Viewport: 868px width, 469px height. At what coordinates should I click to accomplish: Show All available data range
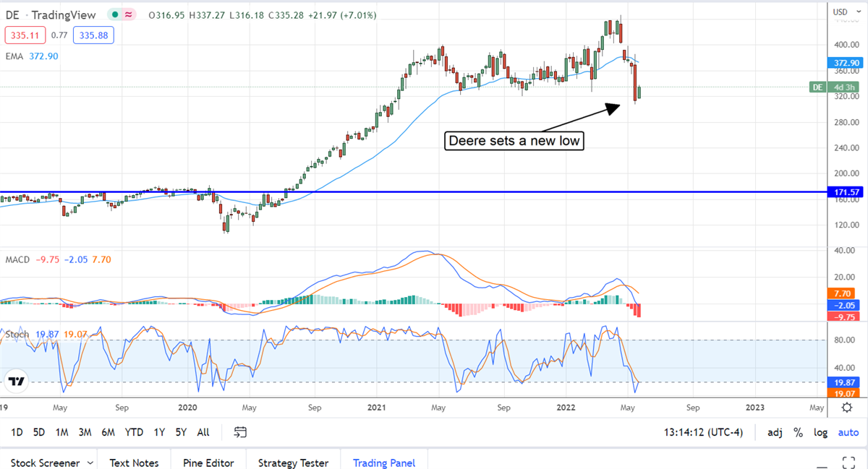pos(203,432)
